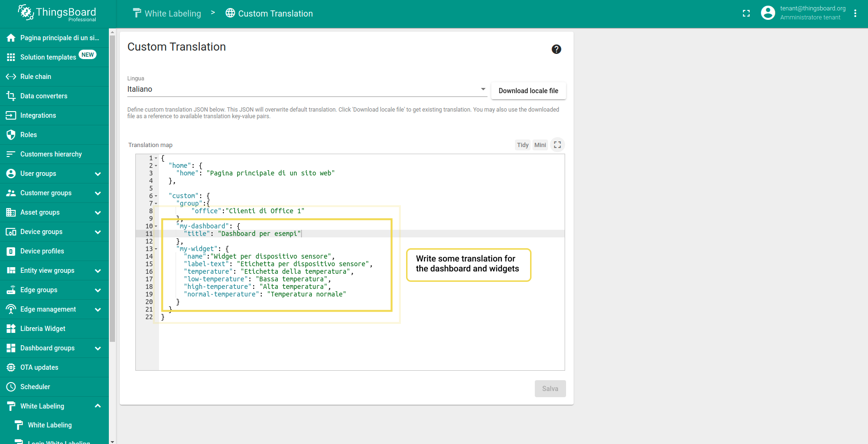Click the sidebar vertical scrollbar

[112, 189]
